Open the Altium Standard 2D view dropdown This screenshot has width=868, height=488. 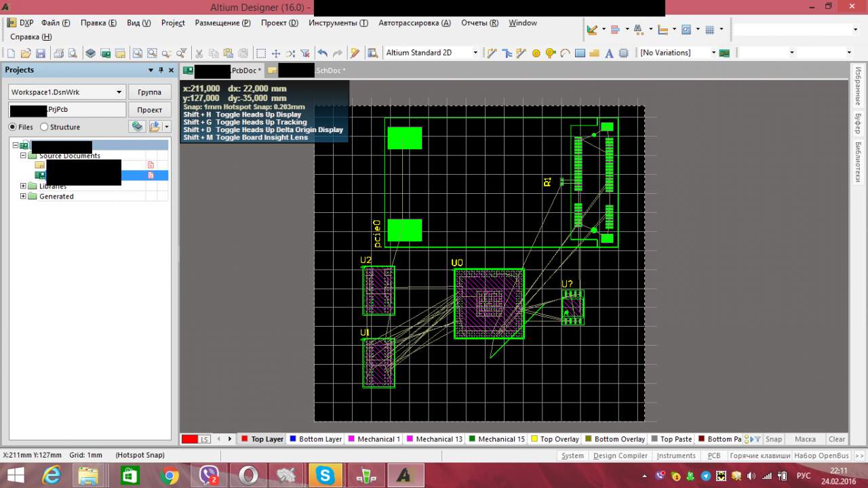[475, 53]
